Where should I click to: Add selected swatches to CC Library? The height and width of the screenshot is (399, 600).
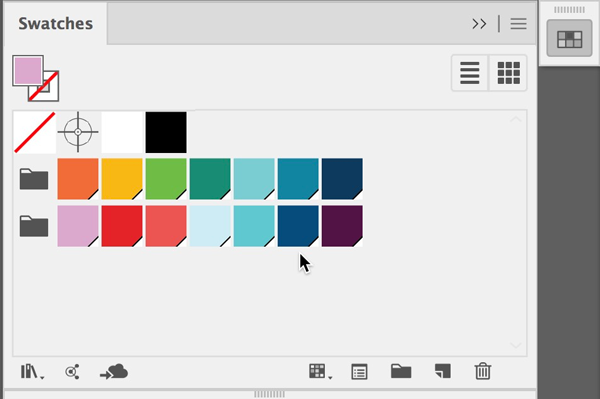tap(114, 371)
